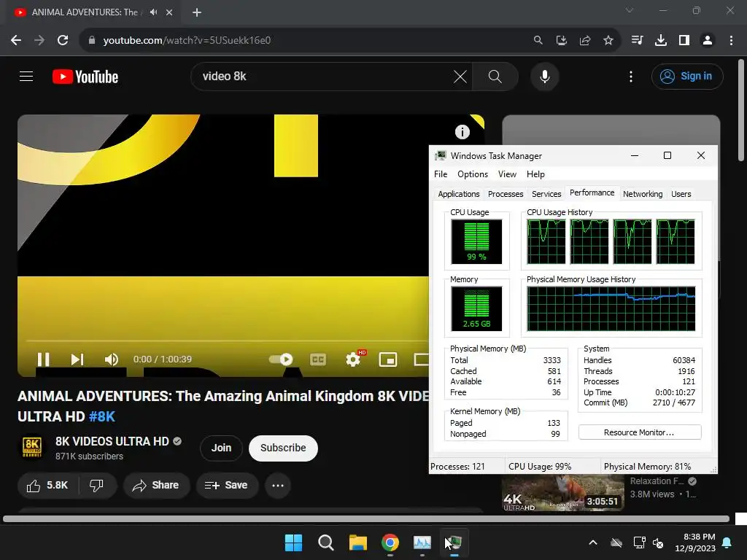Switch to Applications tab
The height and width of the screenshot is (560, 747).
point(459,194)
